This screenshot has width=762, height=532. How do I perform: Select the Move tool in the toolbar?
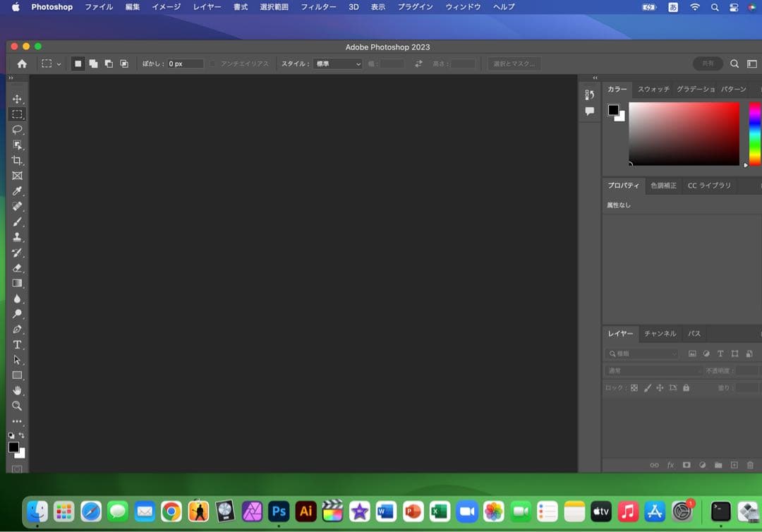click(18, 99)
